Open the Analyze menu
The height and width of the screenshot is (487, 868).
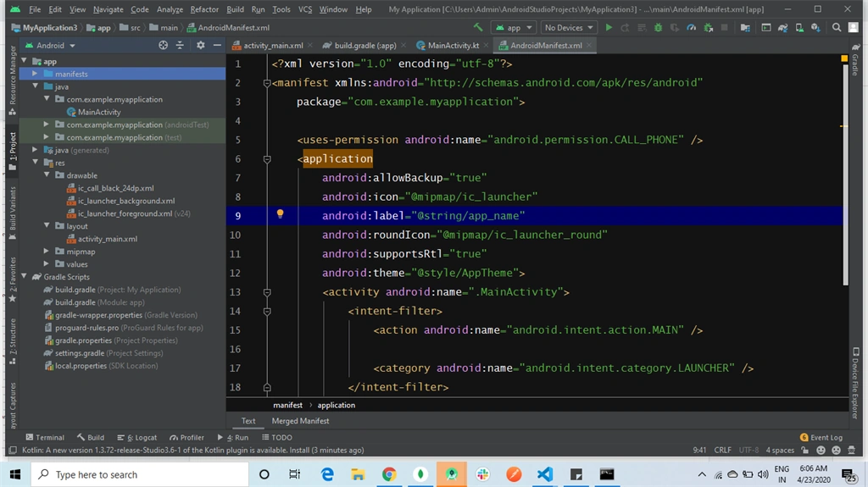(170, 9)
